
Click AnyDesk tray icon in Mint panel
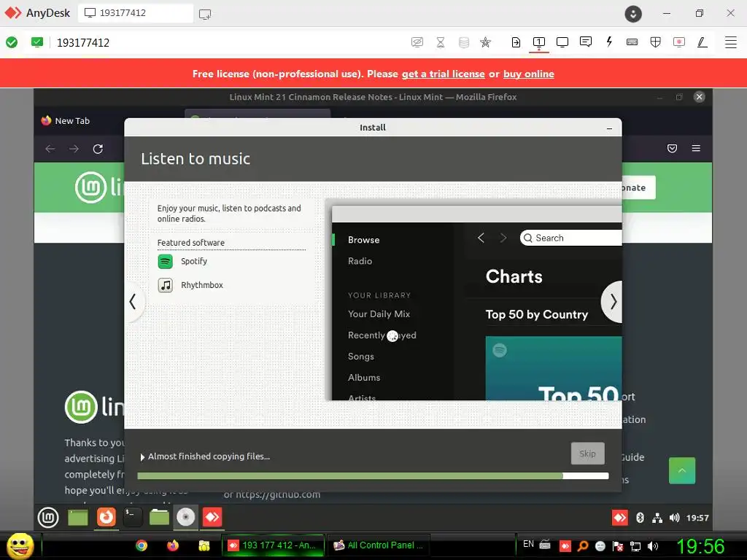(620, 518)
